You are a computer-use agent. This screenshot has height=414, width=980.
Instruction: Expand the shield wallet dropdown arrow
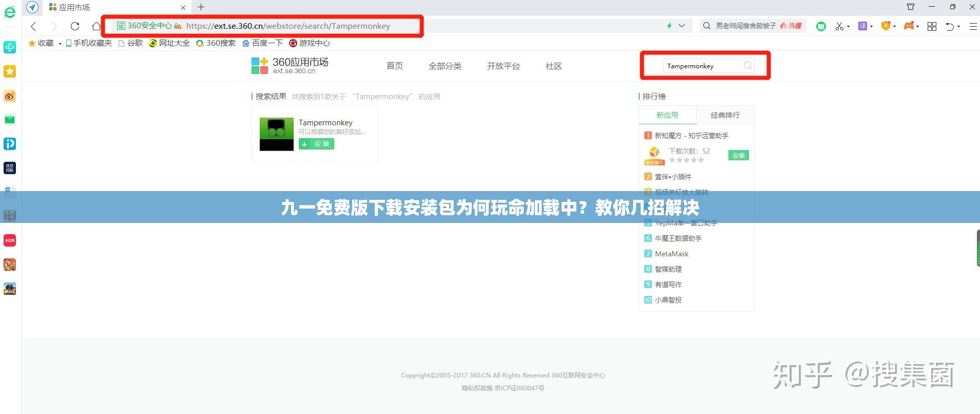click(895, 26)
